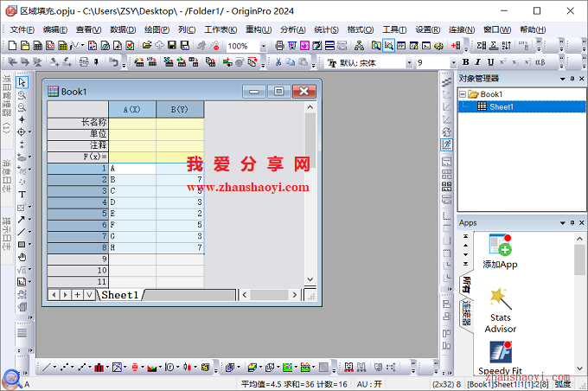Select the Pointer tool in tools sidebar
Image resolution: width=588 pixels, height=391 pixels.
(x=22, y=82)
